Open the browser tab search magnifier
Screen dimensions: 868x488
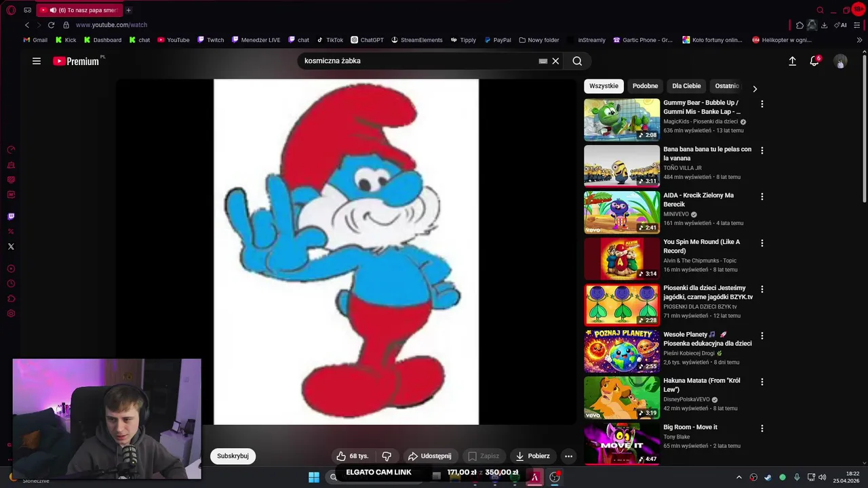(820, 10)
